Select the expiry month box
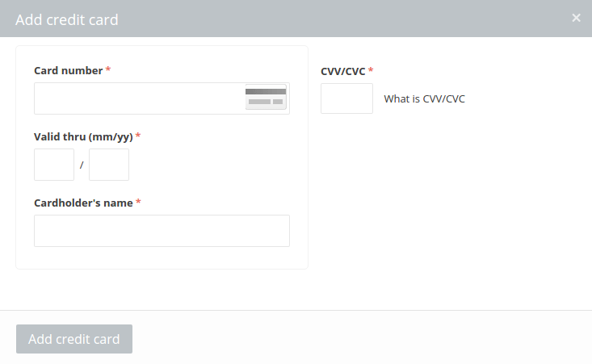Screen dimensions: 592x364 pyautogui.click(x=54, y=165)
